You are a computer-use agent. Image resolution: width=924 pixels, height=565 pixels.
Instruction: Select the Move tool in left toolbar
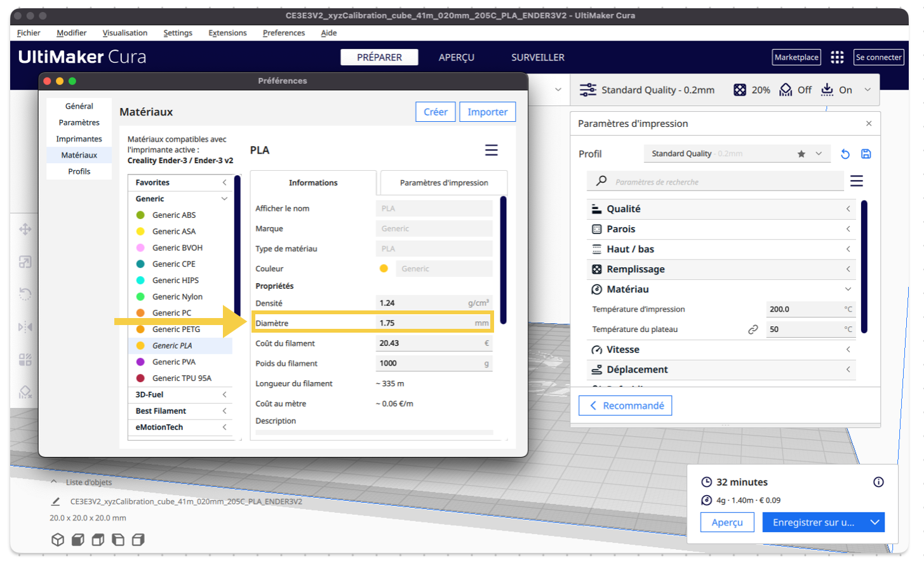[x=25, y=229]
